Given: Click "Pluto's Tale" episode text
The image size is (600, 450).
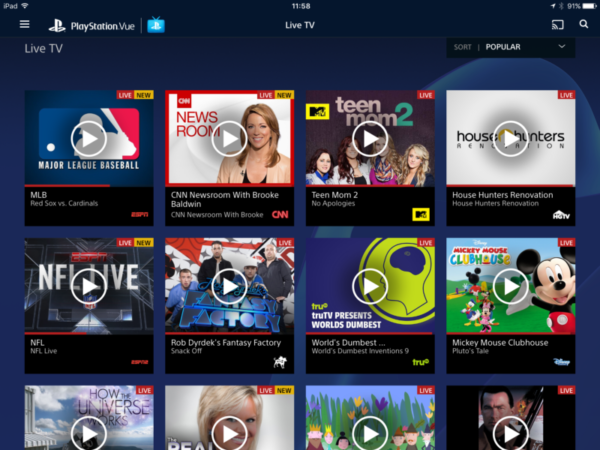Looking at the screenshot, I should coord(470,351).
